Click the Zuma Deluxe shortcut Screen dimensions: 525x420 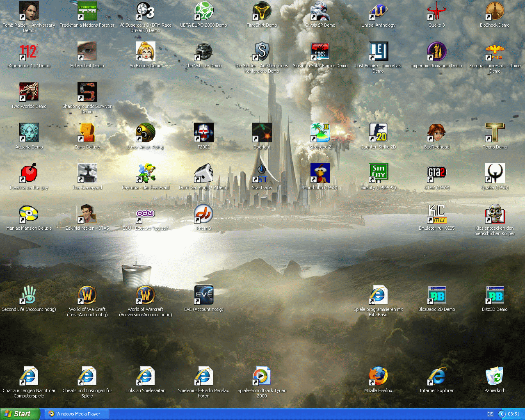tap(87, 133)
